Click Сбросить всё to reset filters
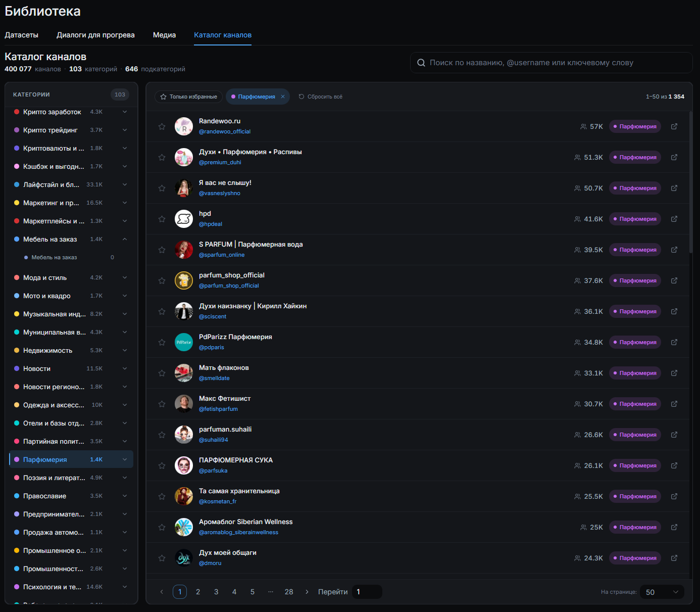 click(320, 97)
